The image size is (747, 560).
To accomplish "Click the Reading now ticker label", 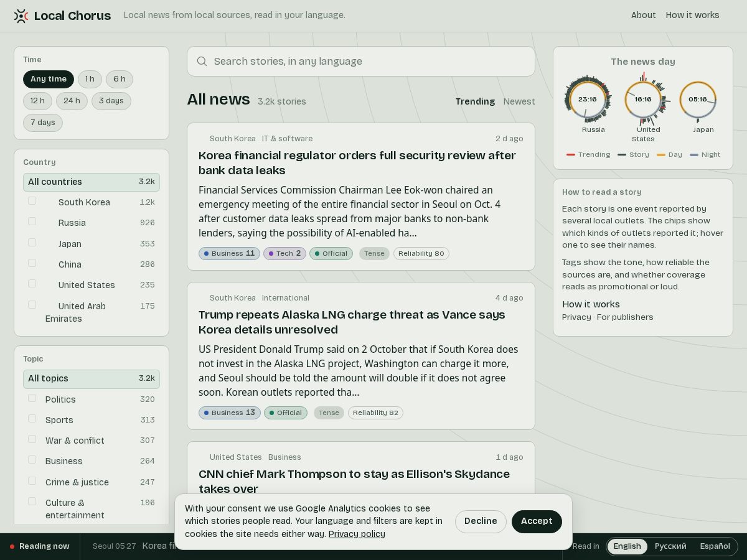I will coord(44,546).
